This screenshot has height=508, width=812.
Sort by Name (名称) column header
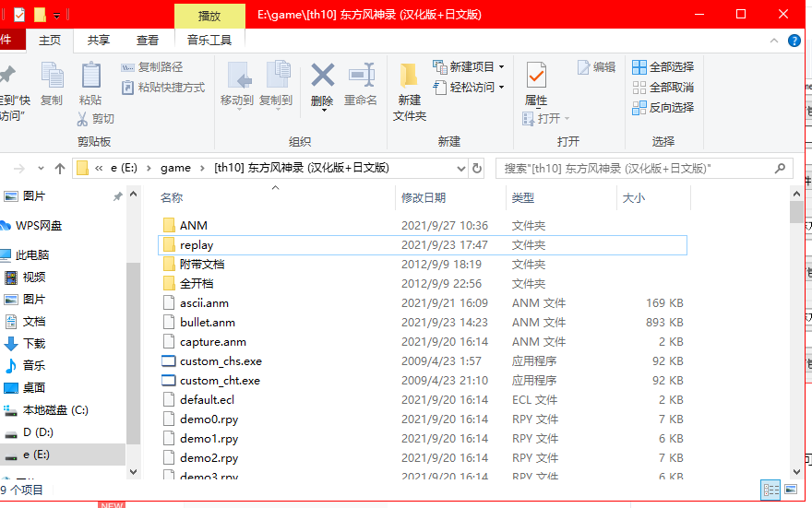tap(172, 197)
